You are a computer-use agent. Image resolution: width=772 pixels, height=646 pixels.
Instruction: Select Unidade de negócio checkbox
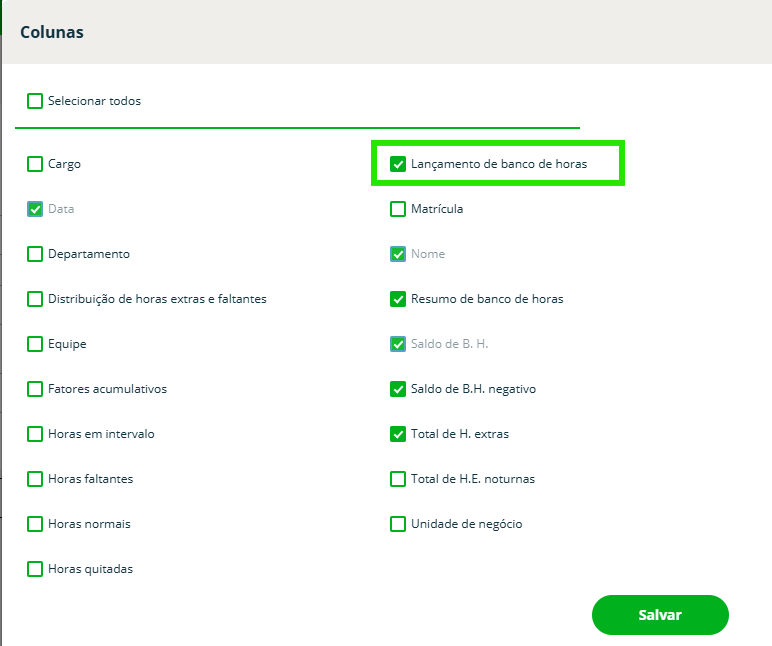click(398, 524)
